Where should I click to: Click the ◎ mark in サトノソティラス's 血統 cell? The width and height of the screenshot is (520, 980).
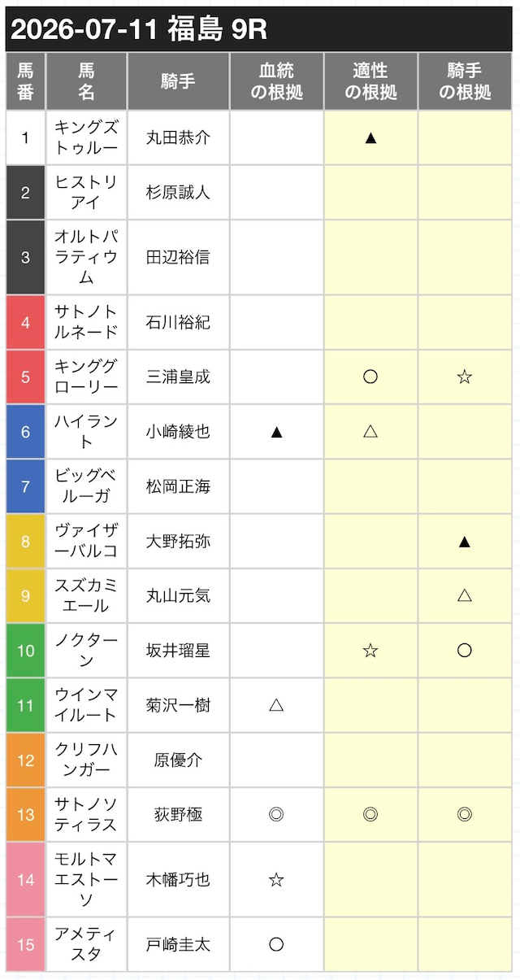click(276, 814)
